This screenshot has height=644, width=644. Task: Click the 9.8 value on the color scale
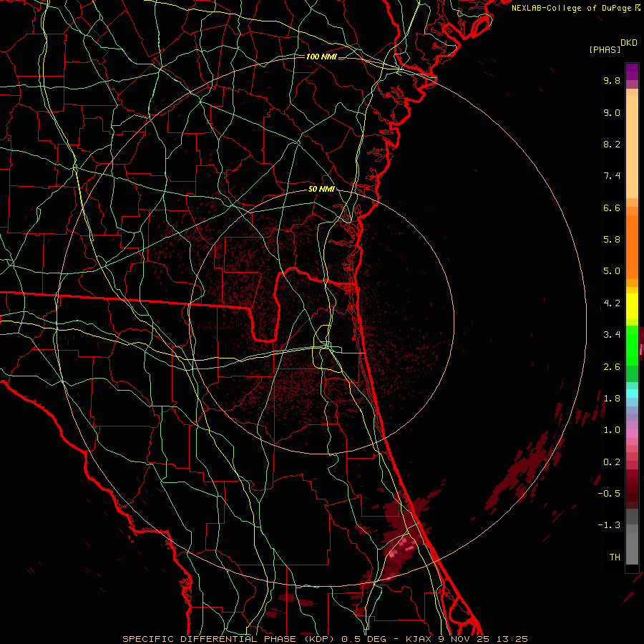(612, 80)
